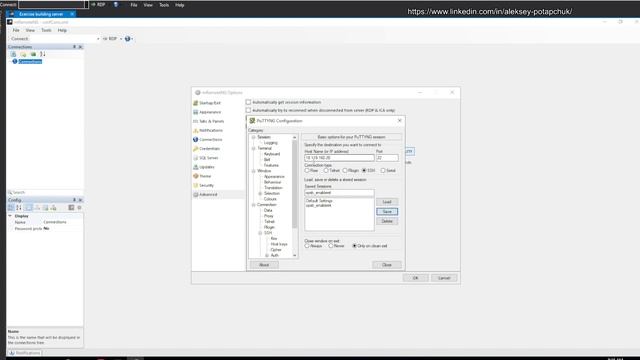Open Notifications options page icon
This screenshot has height=360, width=640.
pyautogui.click(x=196, y=130)
